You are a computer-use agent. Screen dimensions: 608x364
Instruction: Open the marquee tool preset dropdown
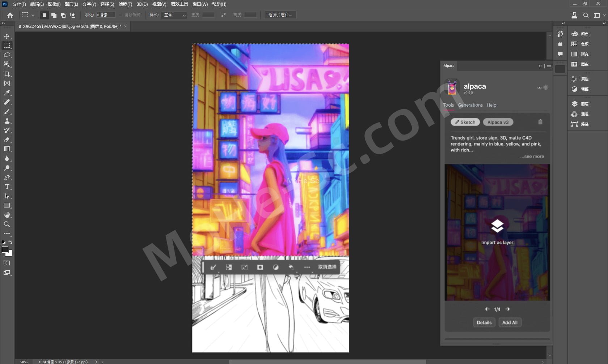pyautogui.click(x=33, y=15)
